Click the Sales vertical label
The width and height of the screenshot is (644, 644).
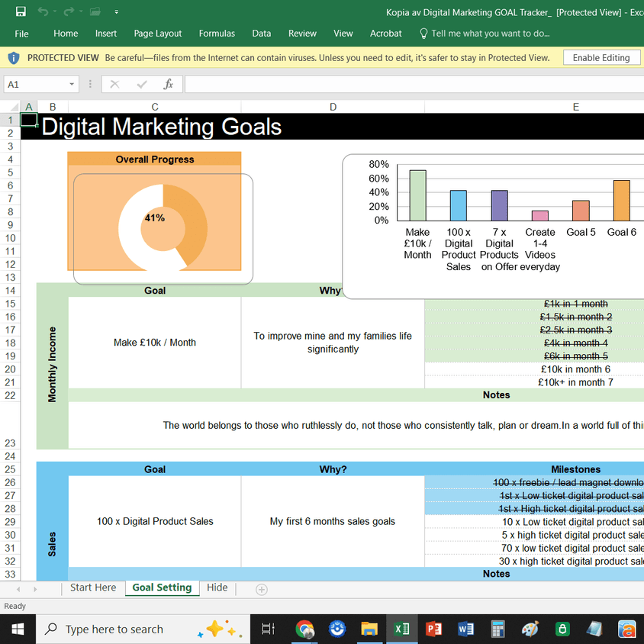coord(52,544)
